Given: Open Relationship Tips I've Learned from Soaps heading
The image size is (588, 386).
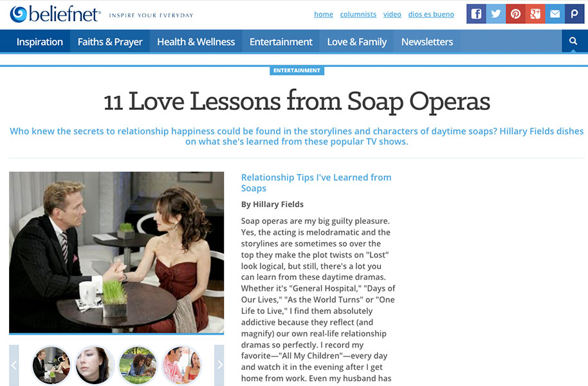Looking at the screenshot, I should click(316, 183).
